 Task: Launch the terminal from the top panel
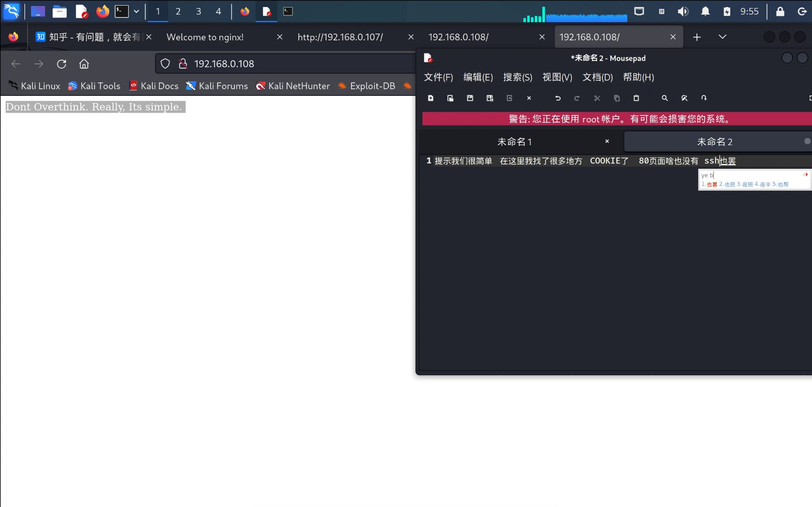coord(122,11)
